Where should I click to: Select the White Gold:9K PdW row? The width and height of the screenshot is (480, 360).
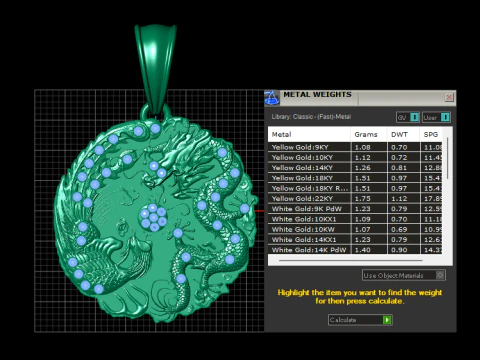tap(355, 209)
